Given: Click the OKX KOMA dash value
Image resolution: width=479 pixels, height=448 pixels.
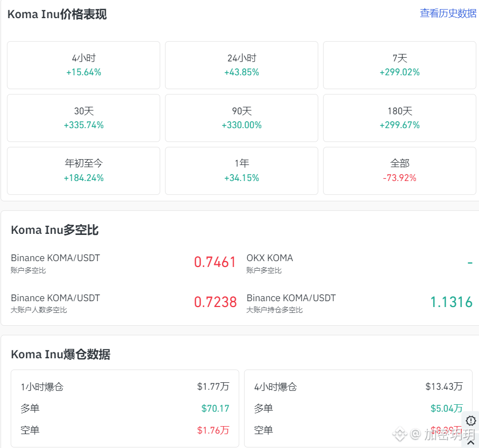Looking at the screenshot, I should (x=470, y=263).
